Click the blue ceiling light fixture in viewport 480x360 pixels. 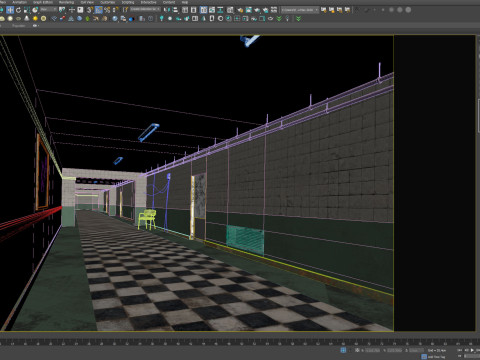(x=149, y=132)
